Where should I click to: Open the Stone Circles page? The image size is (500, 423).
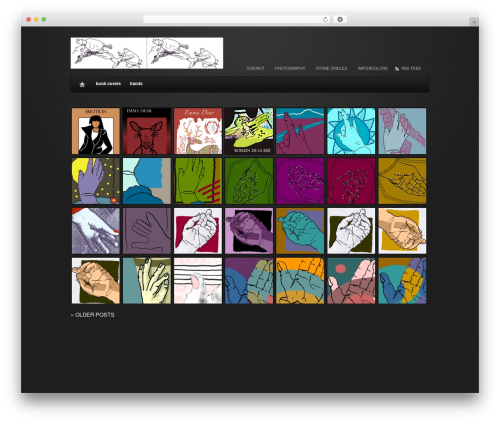(x=331, y=68)
